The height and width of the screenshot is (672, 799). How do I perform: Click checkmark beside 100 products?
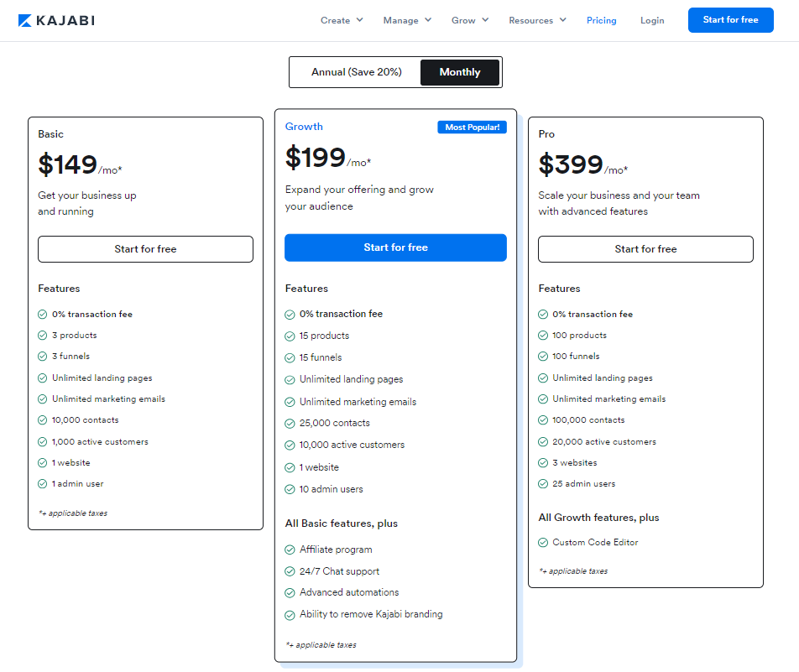pos(543,336)
